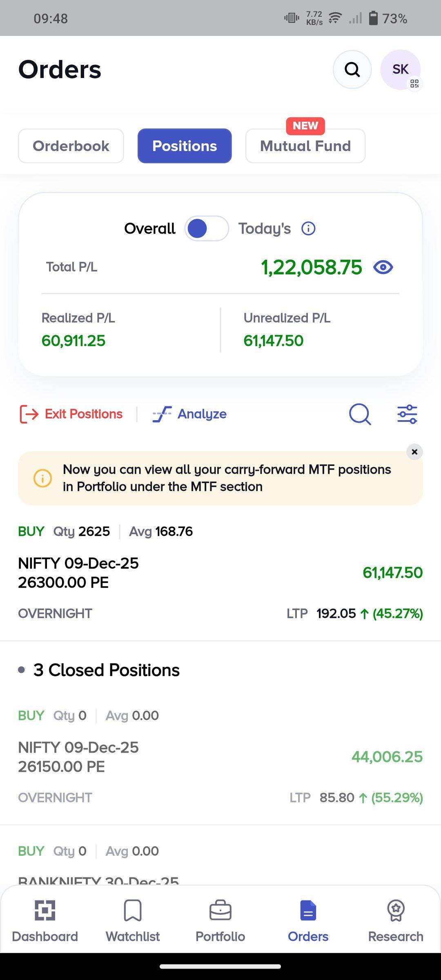Tap Exit Positions button
The height and width of the screenshot is (980, 441).
pos(71,414)
